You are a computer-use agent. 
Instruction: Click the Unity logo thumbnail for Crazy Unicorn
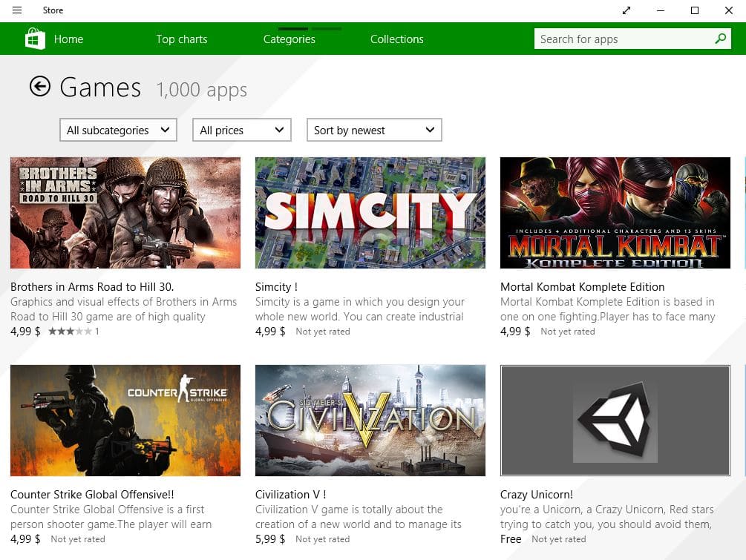(615, 420)
